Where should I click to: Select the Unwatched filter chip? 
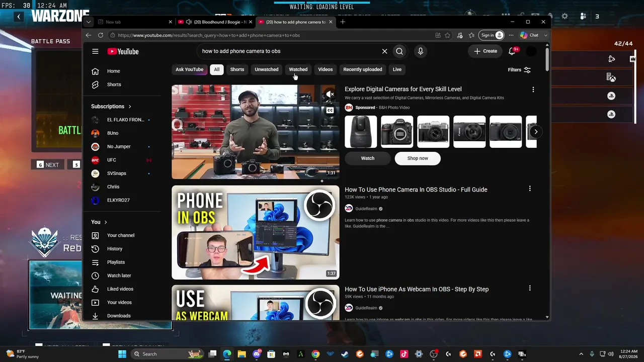267,69
